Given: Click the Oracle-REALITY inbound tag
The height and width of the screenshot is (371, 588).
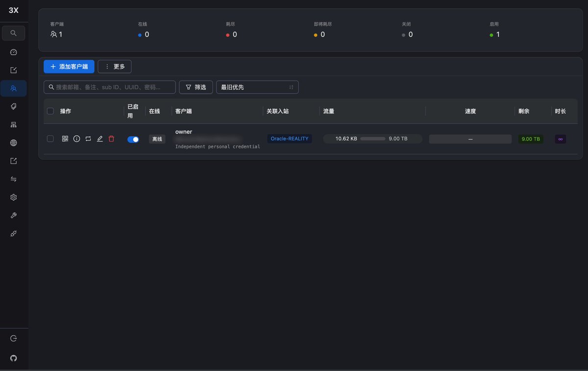Looking at the screenshot, I should pos(290,139).
